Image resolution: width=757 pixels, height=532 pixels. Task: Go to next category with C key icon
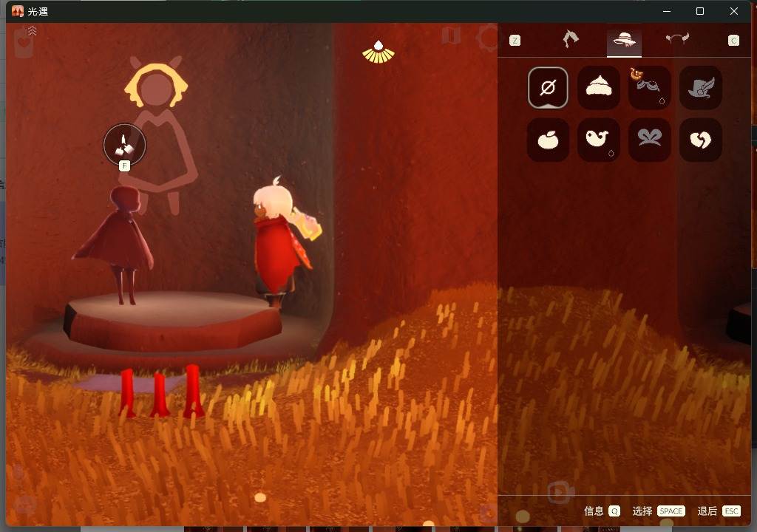click(733, 41)
